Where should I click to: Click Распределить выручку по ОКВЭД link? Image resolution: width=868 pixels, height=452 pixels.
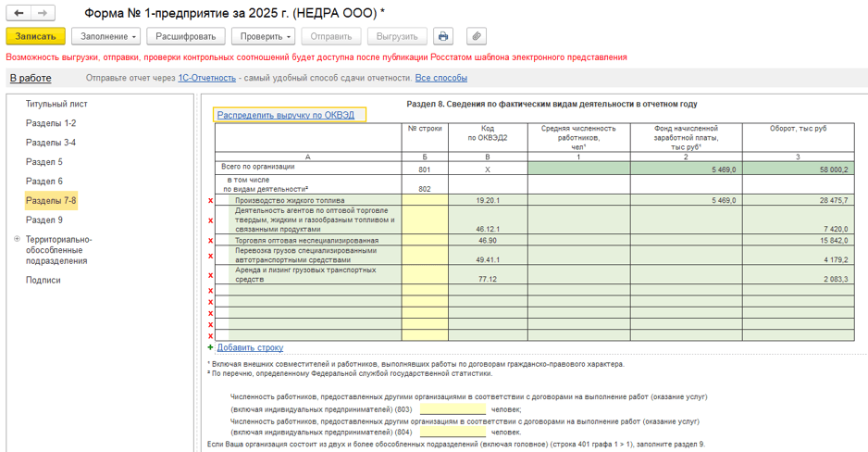286,115
